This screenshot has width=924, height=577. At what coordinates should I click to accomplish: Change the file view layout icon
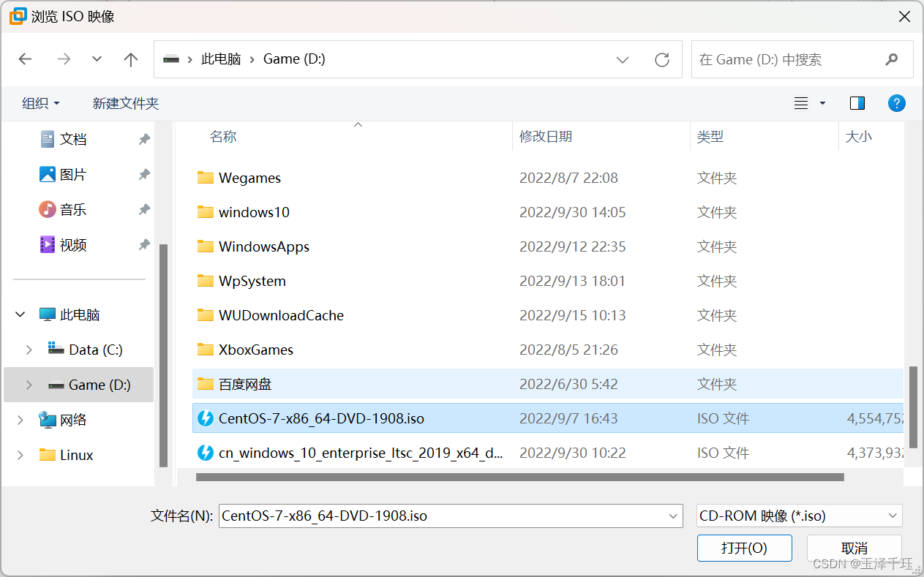coord(801,103)
